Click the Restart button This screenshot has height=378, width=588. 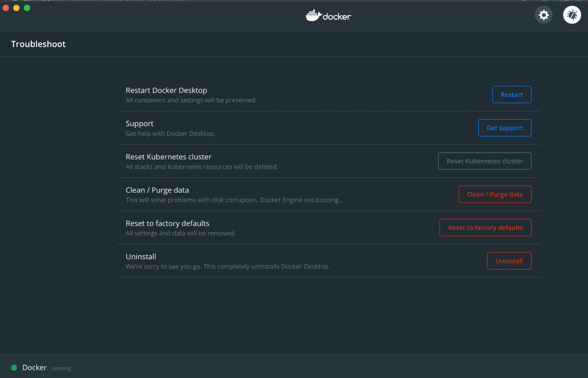click(x=512, y=95)
